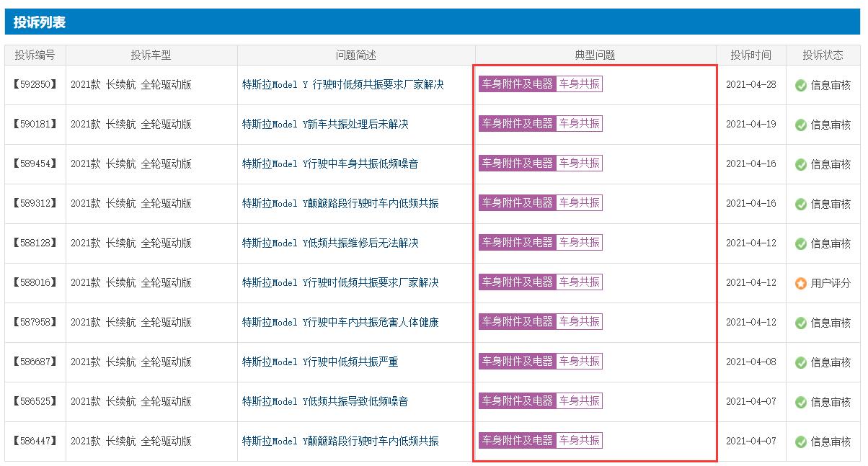868x466 pixels.
Task: Click the 投诉列表 section title
Action: point(40,22)
